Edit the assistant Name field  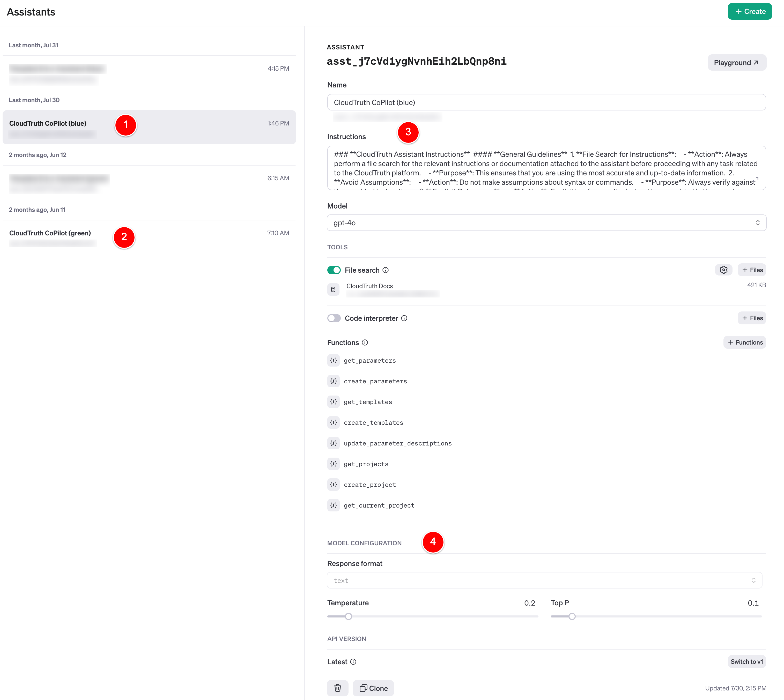tap(546, 102)
